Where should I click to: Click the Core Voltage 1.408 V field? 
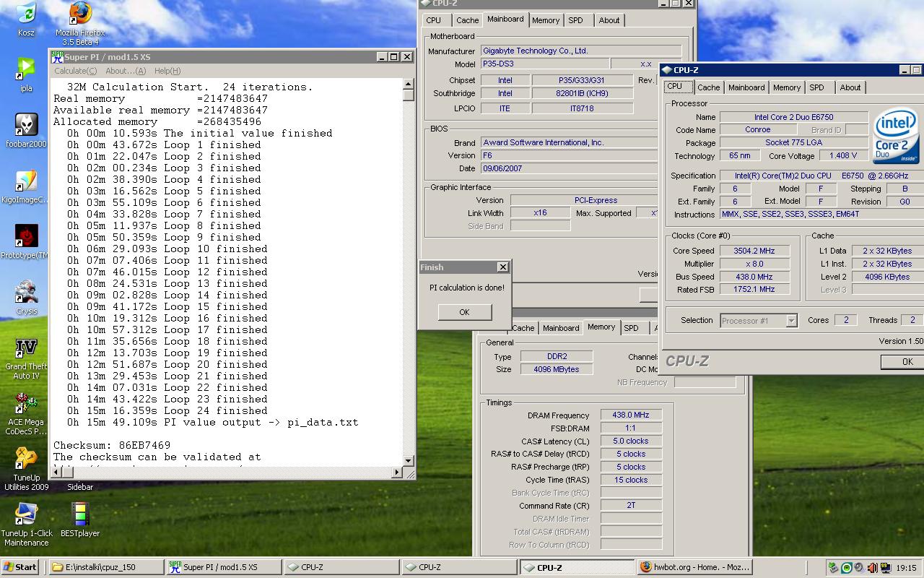point(843,155)
